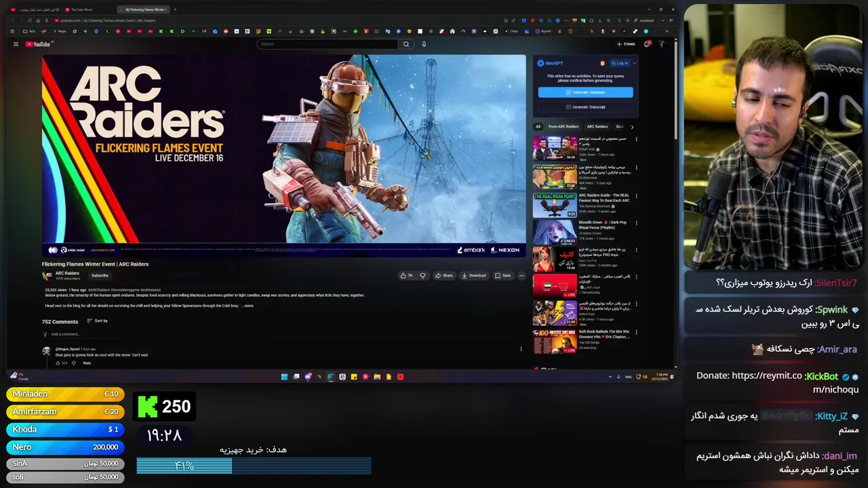This screenshot has width=868, height=488.
Task: Open the Windows Start button
Action: point(284,377)
